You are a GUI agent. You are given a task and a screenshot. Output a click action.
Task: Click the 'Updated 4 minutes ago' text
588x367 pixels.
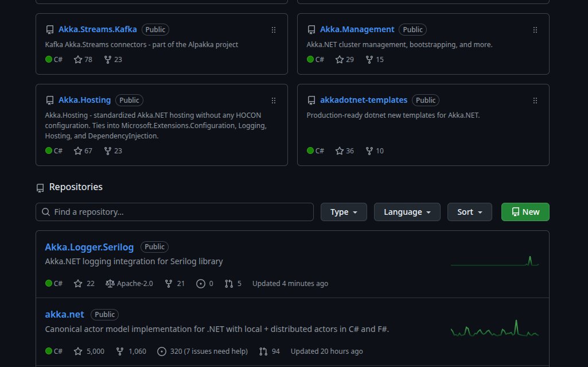290,283
